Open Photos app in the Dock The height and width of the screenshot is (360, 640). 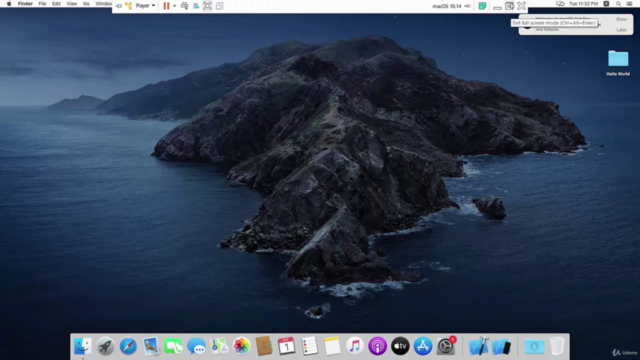click(241, 346)
